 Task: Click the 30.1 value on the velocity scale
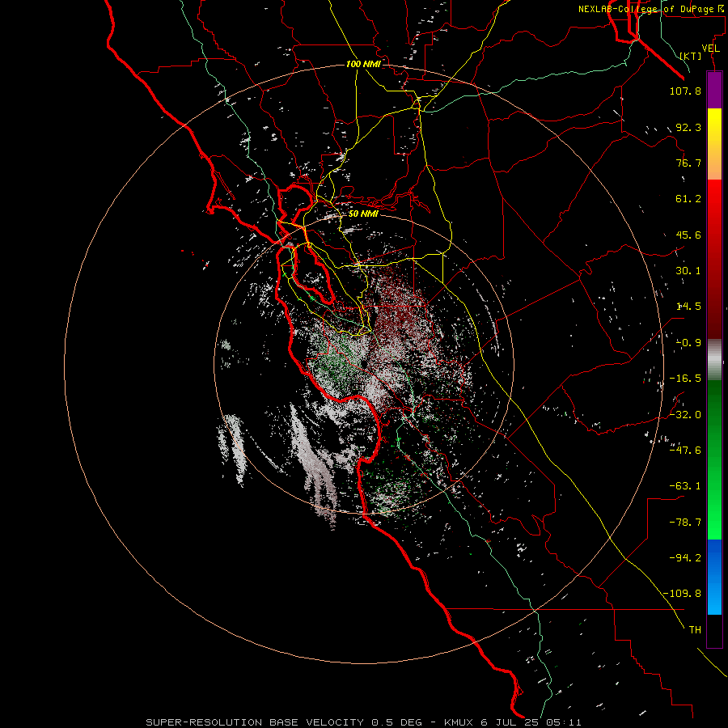coord(688,271)
